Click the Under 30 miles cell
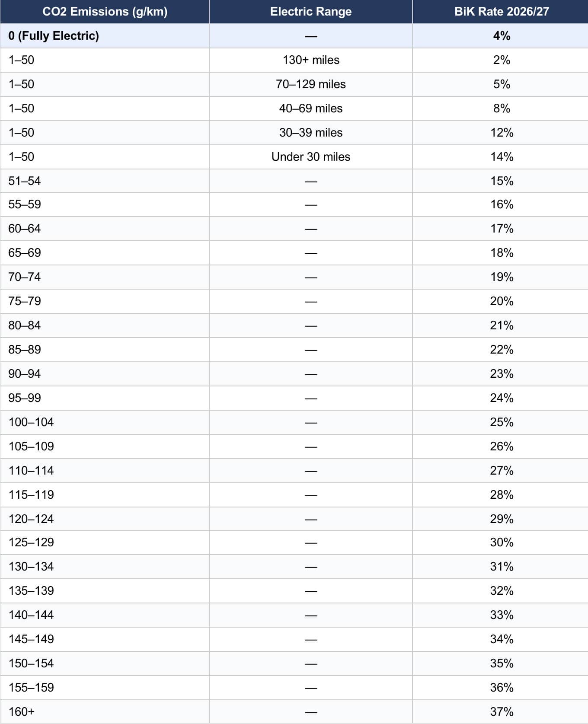The image size is (588, 724). tap(311, 157)
